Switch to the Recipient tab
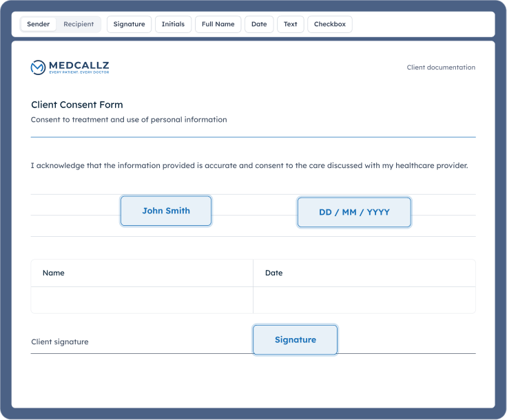 79,24
